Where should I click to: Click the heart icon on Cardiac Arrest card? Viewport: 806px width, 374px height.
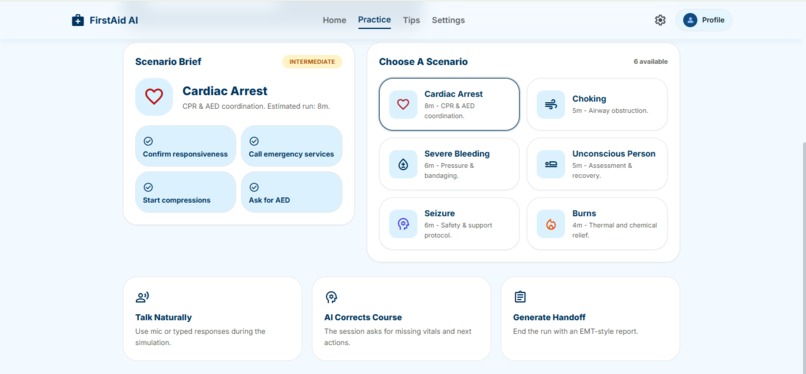[x=403, y=104]
